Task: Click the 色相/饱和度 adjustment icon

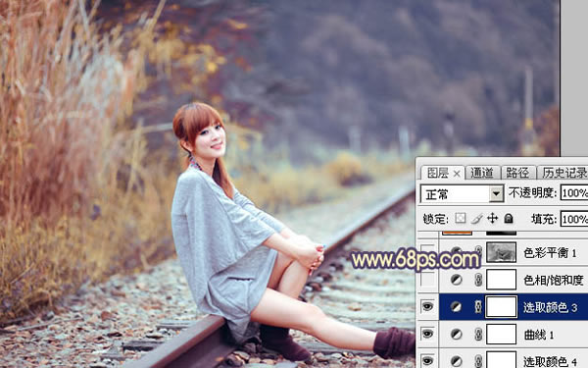Action: pyautogui.click(x=456, y=280)
